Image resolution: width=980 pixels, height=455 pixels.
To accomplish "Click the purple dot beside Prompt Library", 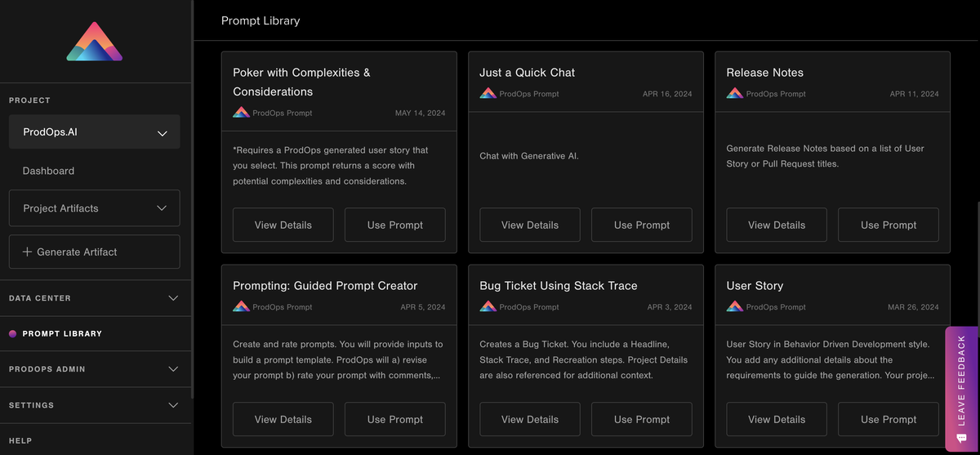I will (12, 333).
